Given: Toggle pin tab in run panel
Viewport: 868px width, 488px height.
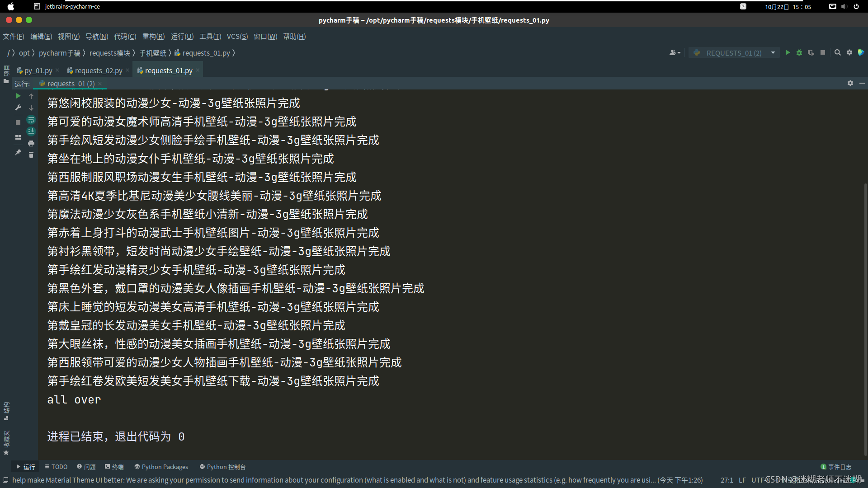Looking at the screenshot, I should 18,152.
